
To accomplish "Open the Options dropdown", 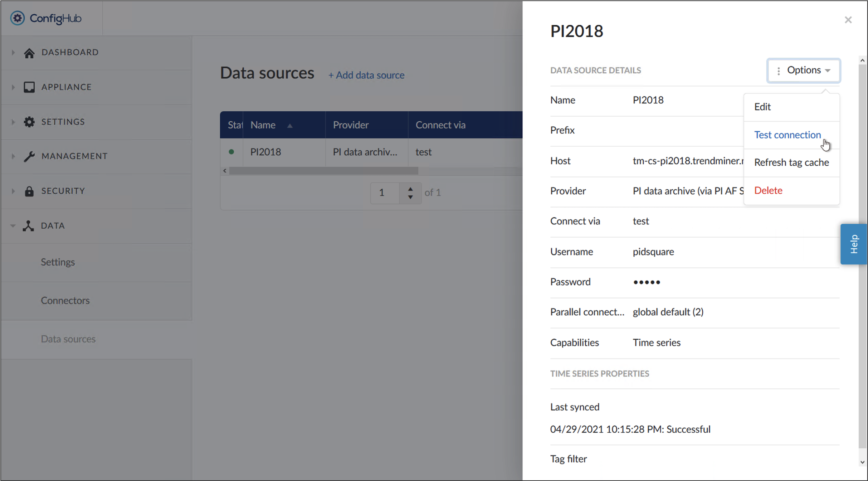I will (x=804, y=70).
